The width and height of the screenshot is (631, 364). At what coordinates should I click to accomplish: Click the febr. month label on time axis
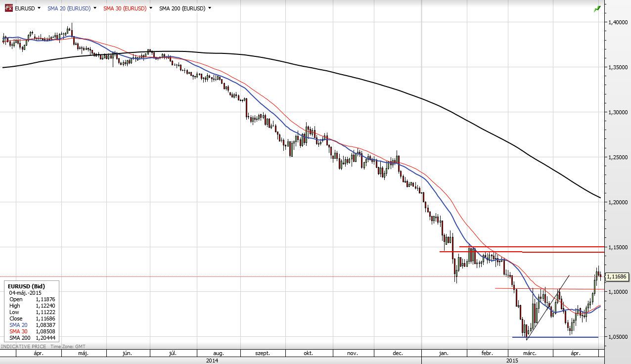[x=487, y=354]
